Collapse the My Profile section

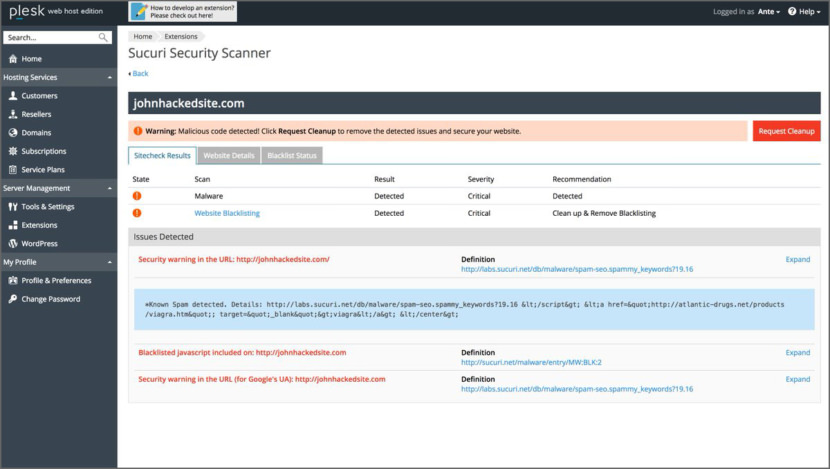coord(110,262)
